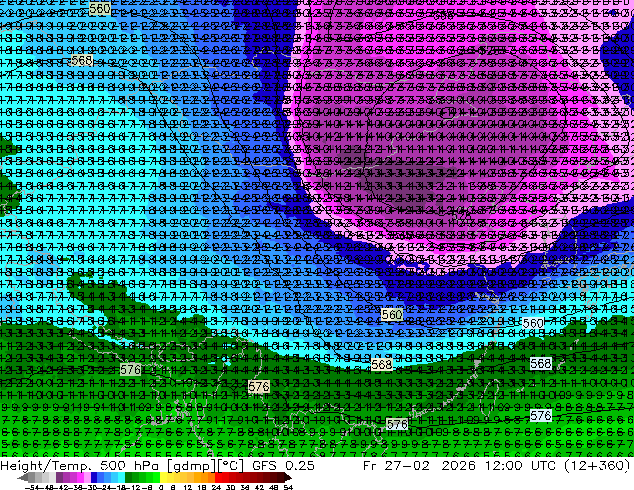Click the bright red swatch at 24 in the legend
Viewport: 634px width, 490px height.
[x=218, y=478]
